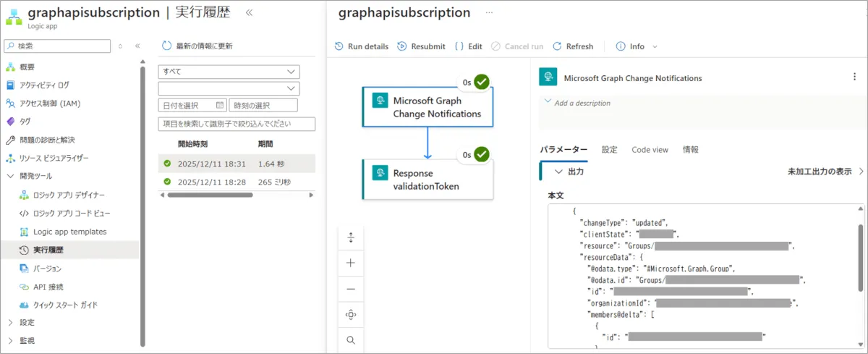Expand the 出力 section chevron
The image size is (868, 354).
click(x=558, y=172)
